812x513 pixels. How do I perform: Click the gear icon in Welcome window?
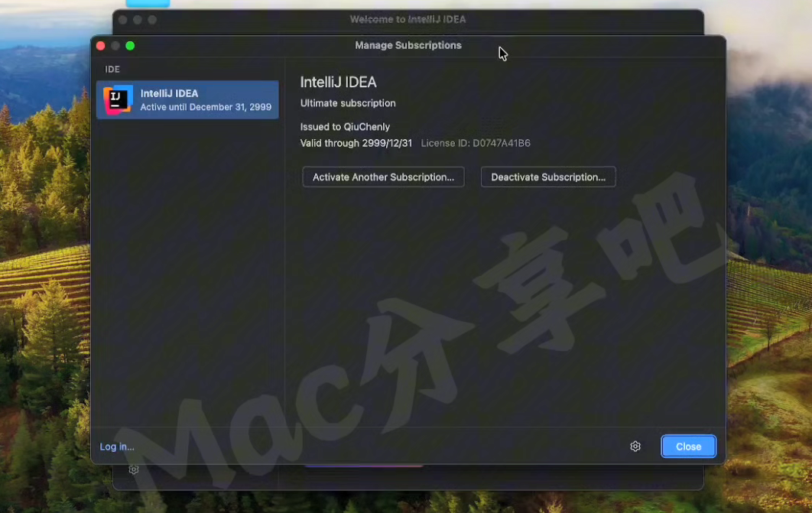pos(134,469)
